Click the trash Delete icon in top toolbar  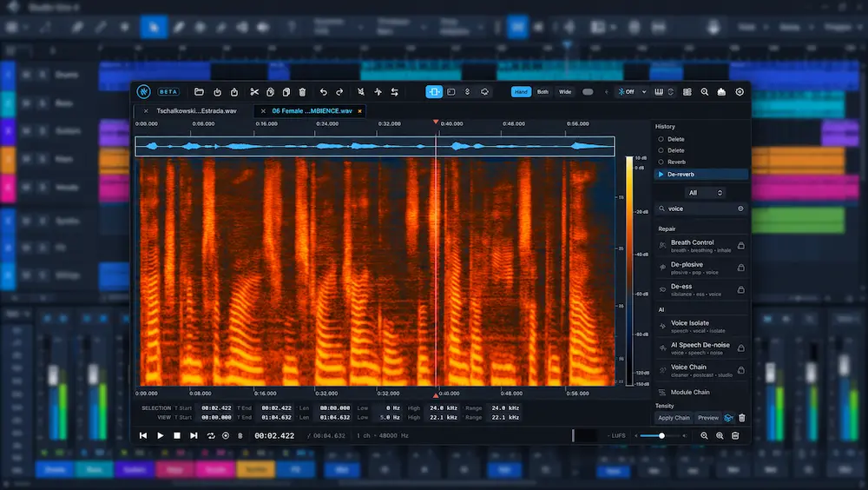coord(302,92)
